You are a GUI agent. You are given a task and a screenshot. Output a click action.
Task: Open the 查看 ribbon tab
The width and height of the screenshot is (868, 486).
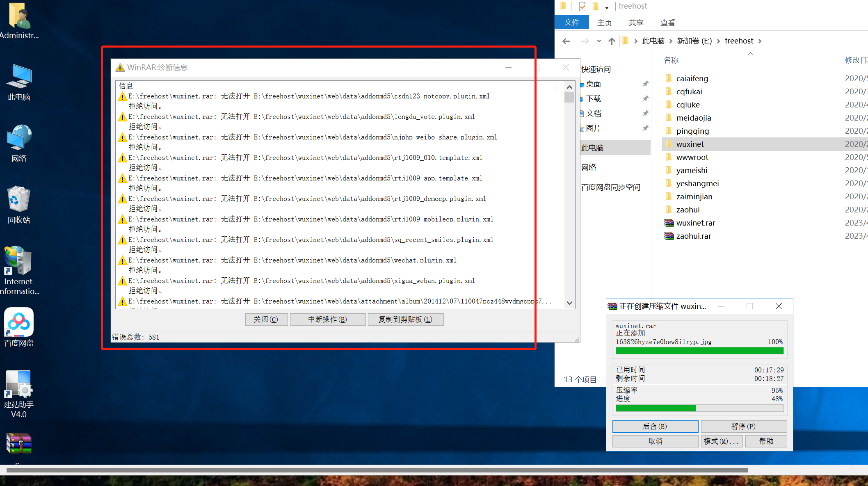[x=668, y=23]
